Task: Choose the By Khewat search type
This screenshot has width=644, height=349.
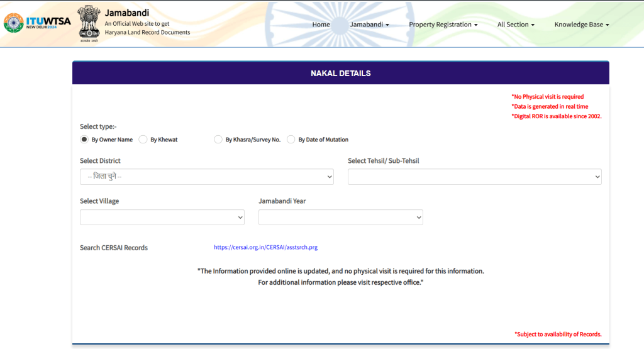Action: tap(143, 140)
